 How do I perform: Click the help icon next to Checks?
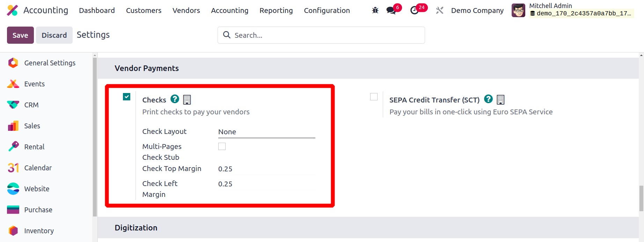175,99
